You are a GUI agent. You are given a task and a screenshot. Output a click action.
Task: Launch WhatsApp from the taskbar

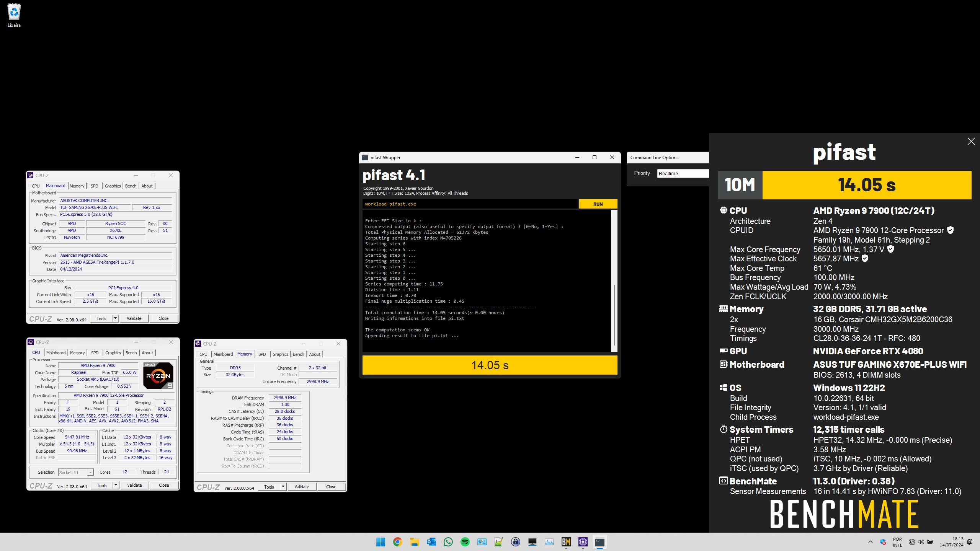point(448,542)
